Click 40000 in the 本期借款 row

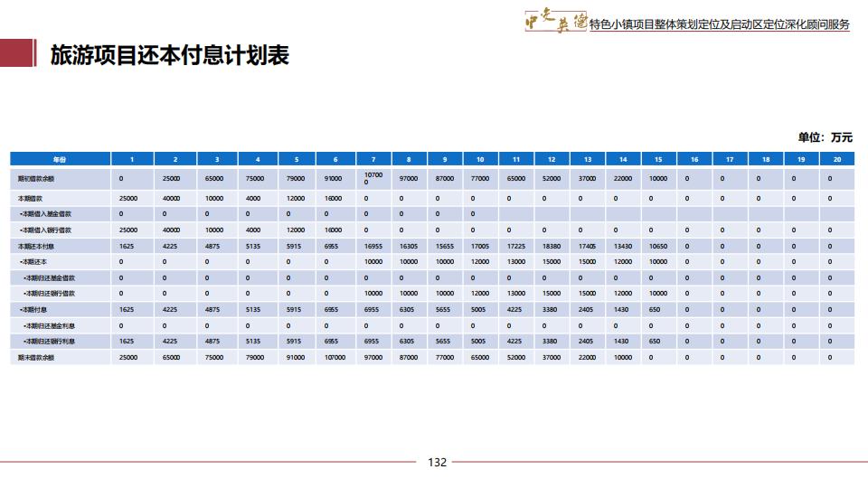(x=171, y=198)
